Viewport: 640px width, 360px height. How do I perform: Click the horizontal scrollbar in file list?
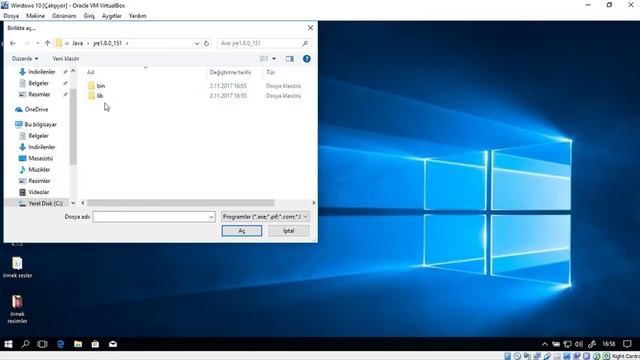click(180, 203)
